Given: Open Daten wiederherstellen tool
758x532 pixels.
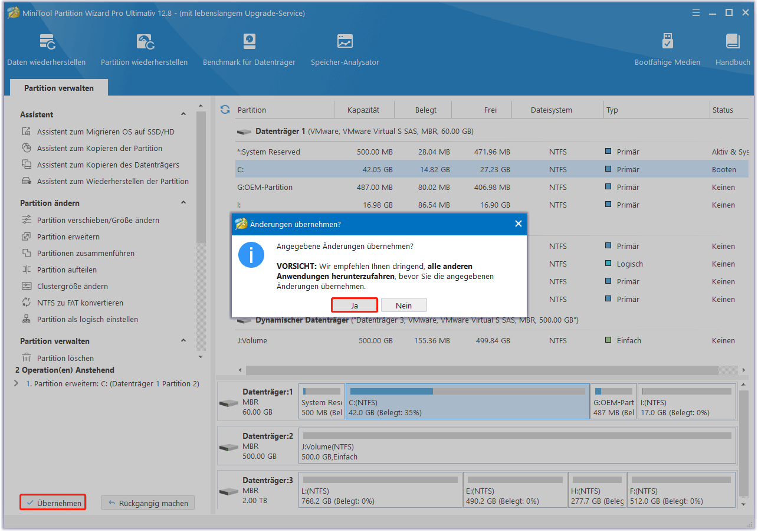Looking at the screenshot, I should click(47, 50).
